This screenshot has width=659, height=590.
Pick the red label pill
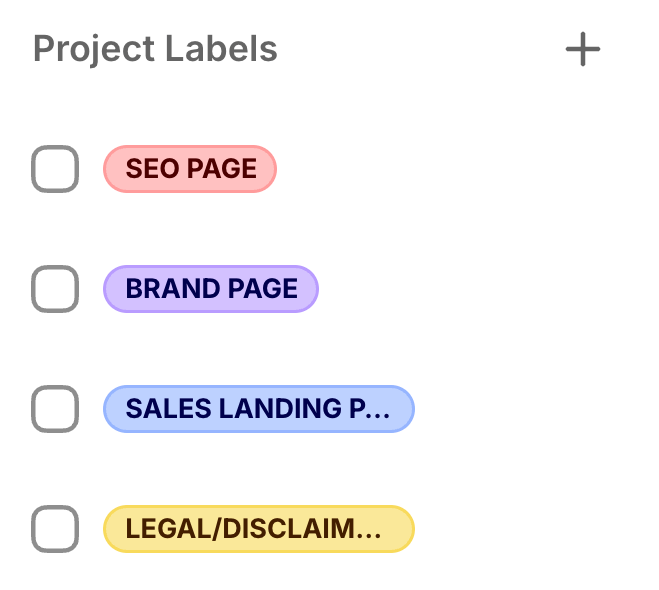190,169
